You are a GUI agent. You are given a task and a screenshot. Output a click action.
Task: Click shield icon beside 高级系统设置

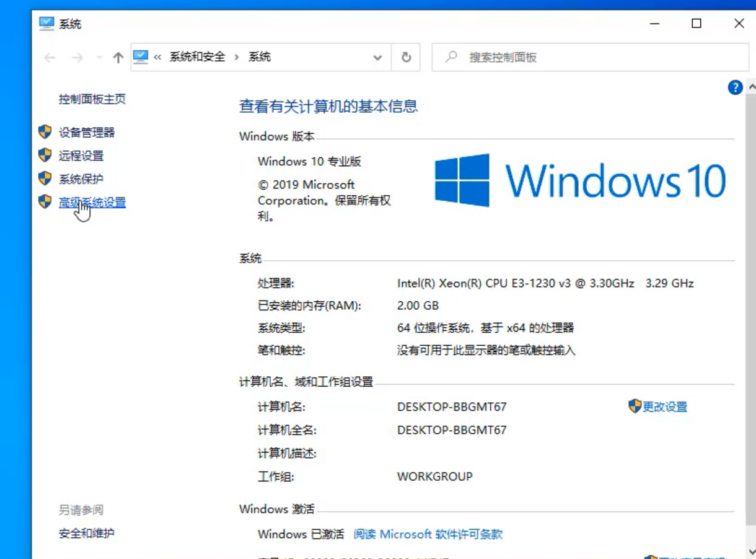pyautogui.click(x=45, y=202)
